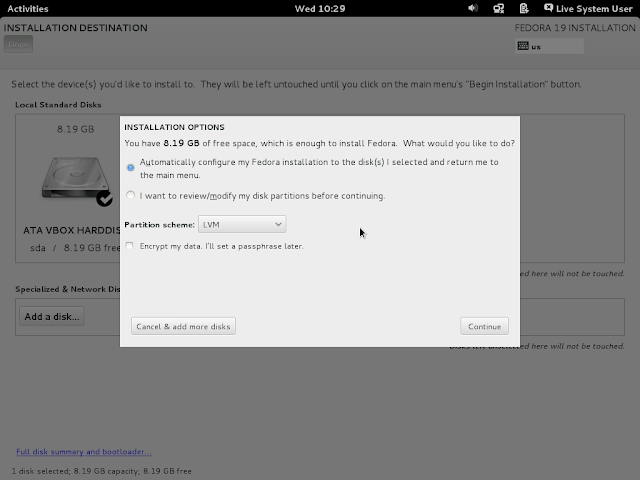The image size is (640, 480).
Task: Click the 'INSTALLATION OPTIONS' dialog title
Action: tap(174, 127)
